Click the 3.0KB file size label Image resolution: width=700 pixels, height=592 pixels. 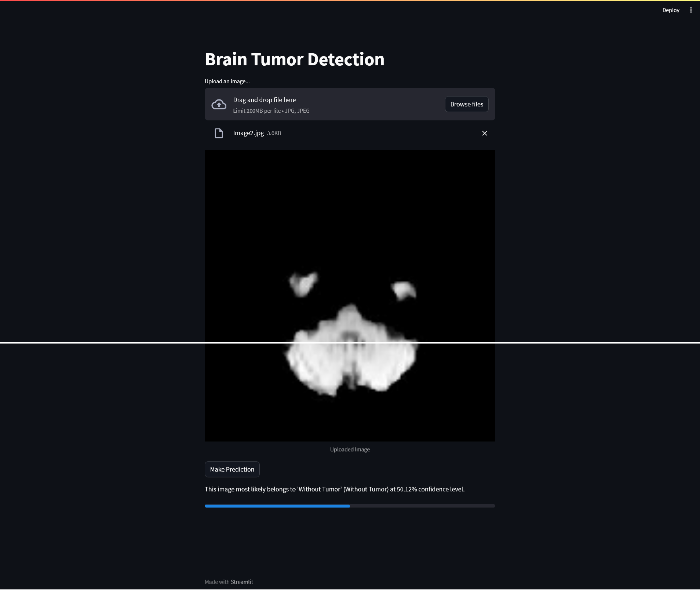[x=273, y=133]
